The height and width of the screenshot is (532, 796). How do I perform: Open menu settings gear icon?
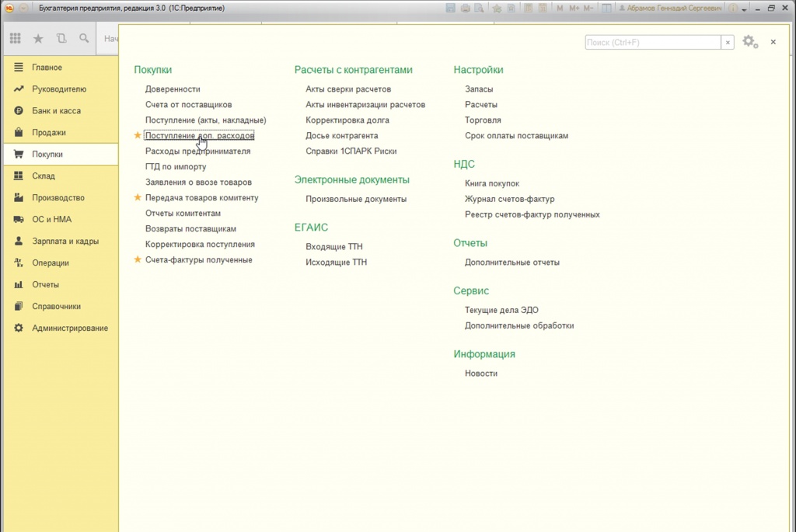[750, 42]
